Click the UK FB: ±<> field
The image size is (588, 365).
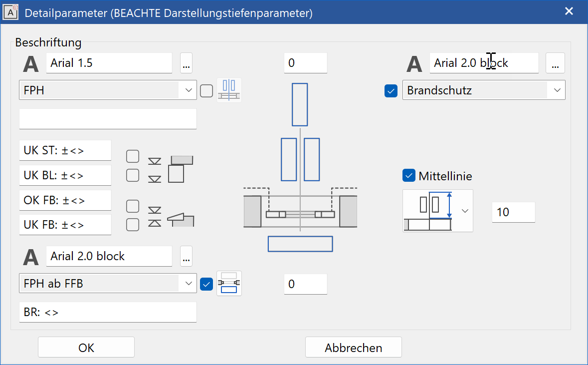(x=65, y=225)
